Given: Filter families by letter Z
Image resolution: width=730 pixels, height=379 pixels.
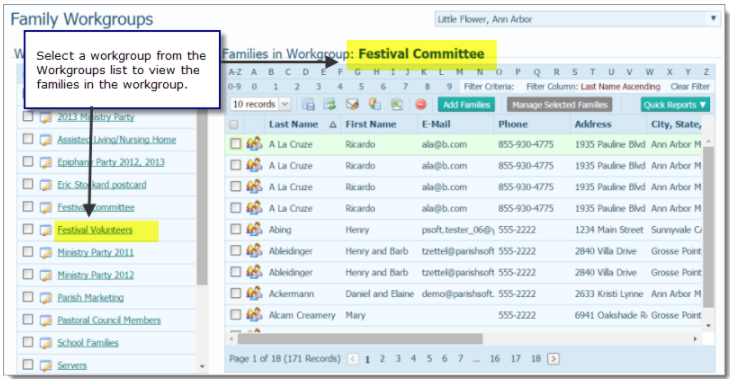Looking at the screenshot, I should (706, 72).
